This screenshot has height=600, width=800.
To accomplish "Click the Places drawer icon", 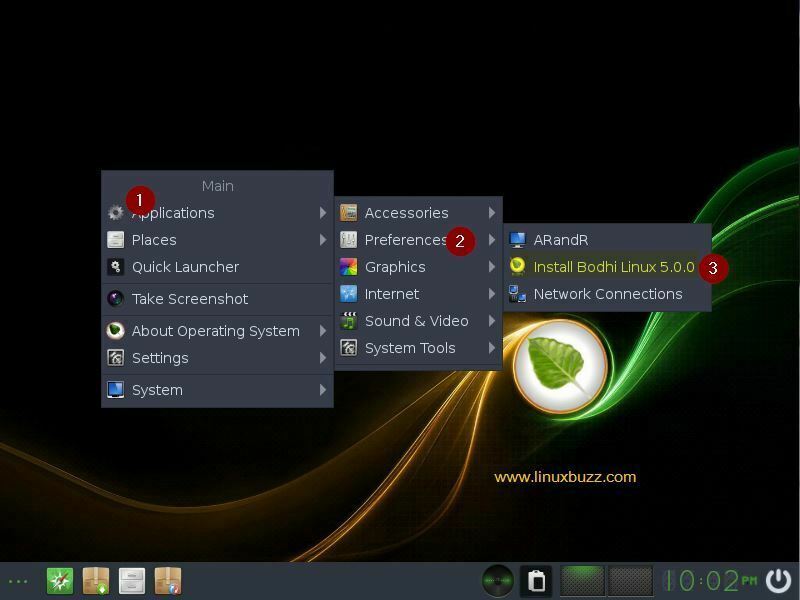I will pyautogui.click(x=115, y=240).
